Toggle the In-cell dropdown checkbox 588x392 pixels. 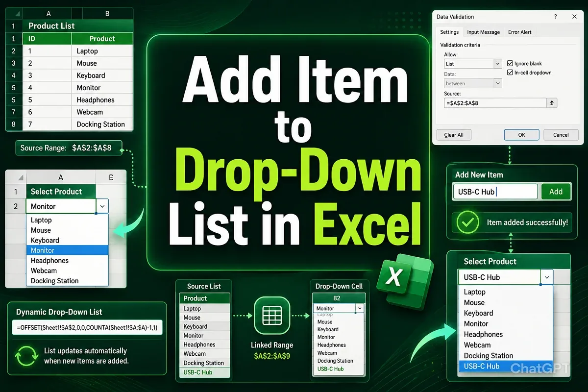(510, 73)
